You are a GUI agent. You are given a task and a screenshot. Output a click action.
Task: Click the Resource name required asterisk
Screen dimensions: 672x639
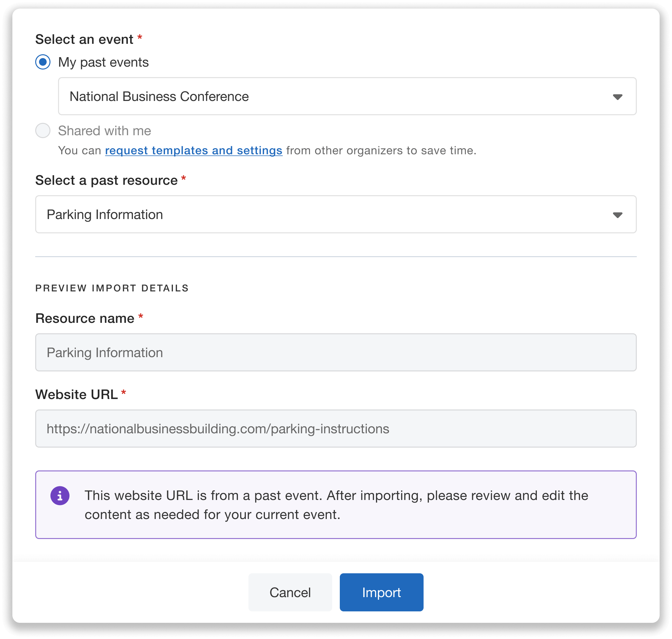pyautogui.click(x=141, y=317)
